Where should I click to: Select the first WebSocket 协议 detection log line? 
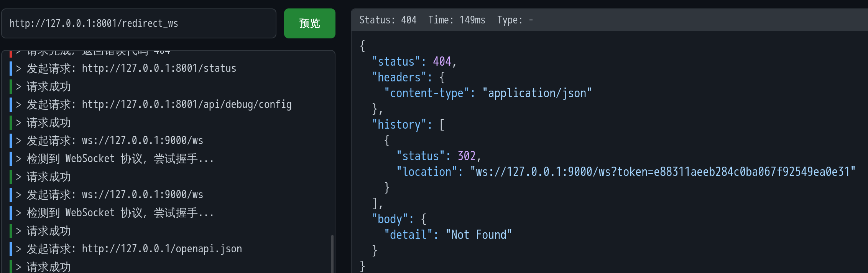tap(120, 159)
